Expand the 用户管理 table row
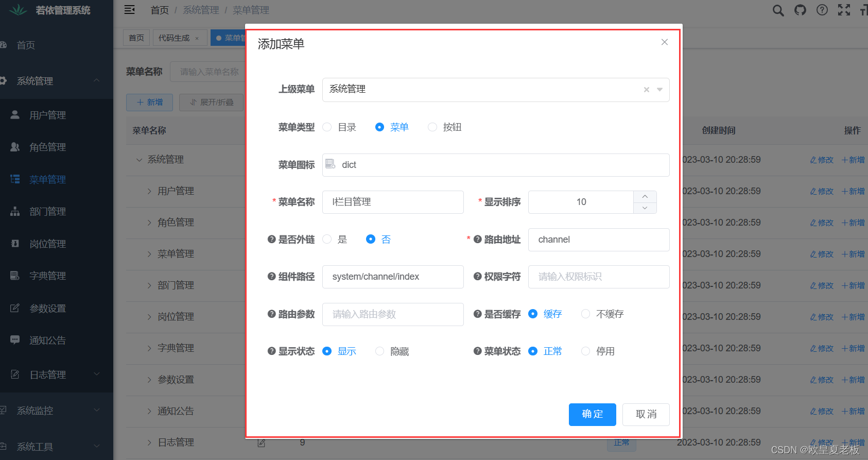The width and height of the screenshot is (868, 460). click(x=149, y=191)
